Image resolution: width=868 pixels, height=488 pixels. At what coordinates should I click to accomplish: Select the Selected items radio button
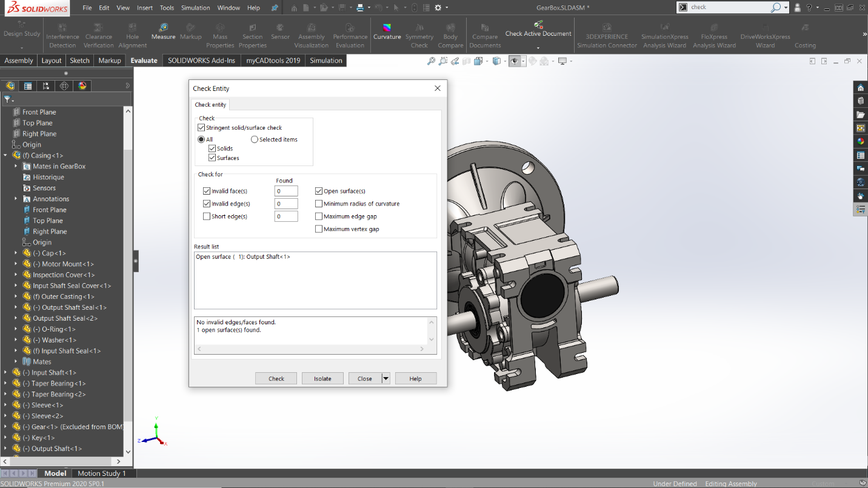coord(255,139)
